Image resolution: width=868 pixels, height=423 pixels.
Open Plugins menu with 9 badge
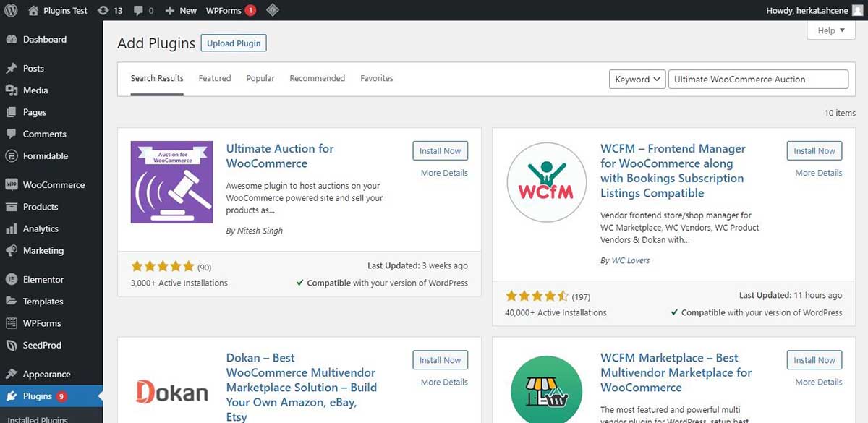coord(51,396)
